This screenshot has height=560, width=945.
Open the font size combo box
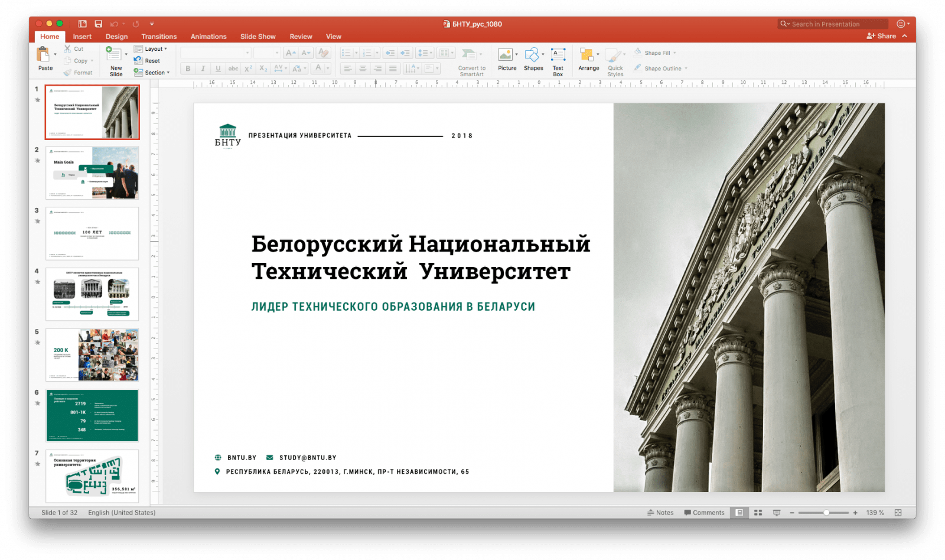pyautogui.click(x=267, y=53)
